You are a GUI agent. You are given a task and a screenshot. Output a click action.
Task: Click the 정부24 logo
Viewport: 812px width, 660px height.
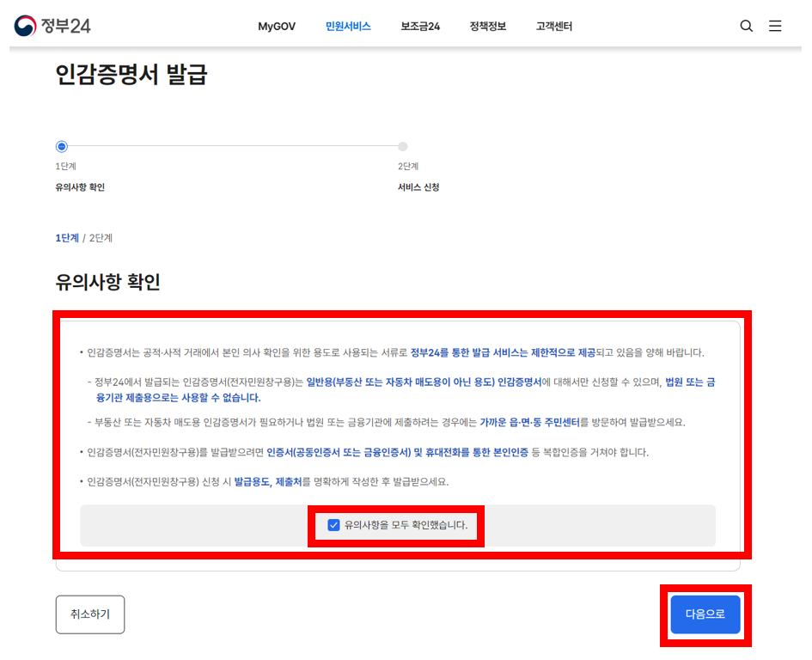pos(52,26)
